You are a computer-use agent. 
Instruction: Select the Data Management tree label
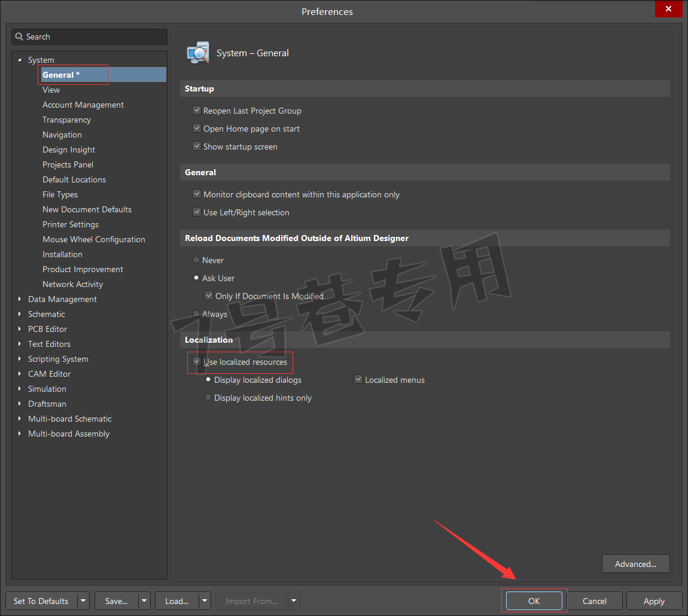pyautogui.click(x=62, y=299)
